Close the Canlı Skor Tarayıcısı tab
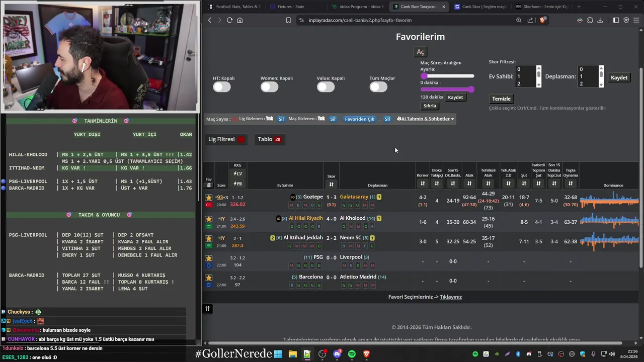The height and width of the screenshot is (362, 644). point(443,7)
